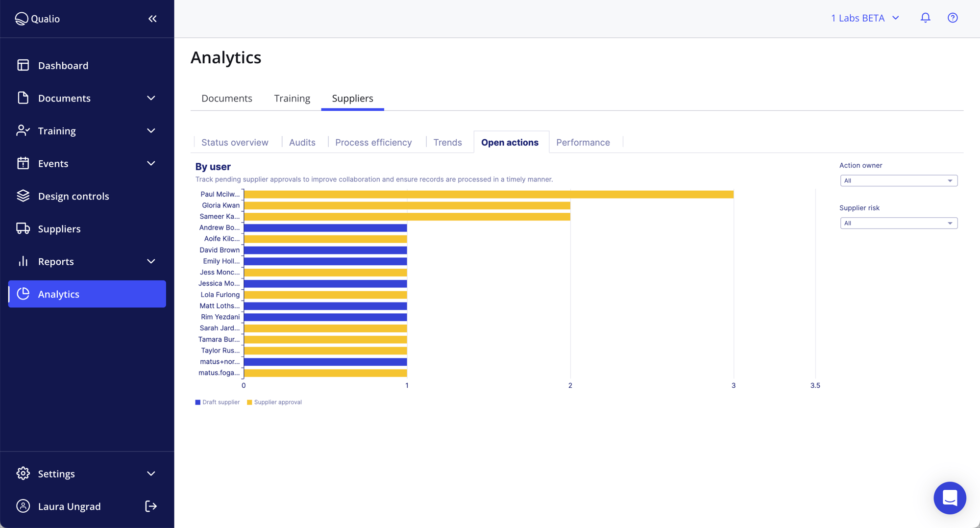Open the chat support bubble
The width and height of the screenshot is (980, 528).
[950, 498]
